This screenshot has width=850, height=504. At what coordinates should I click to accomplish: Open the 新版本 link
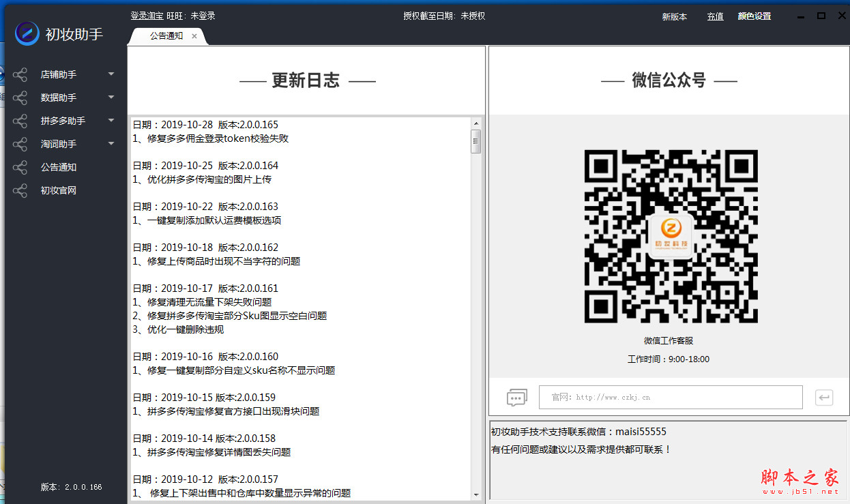tap(674, 16)
